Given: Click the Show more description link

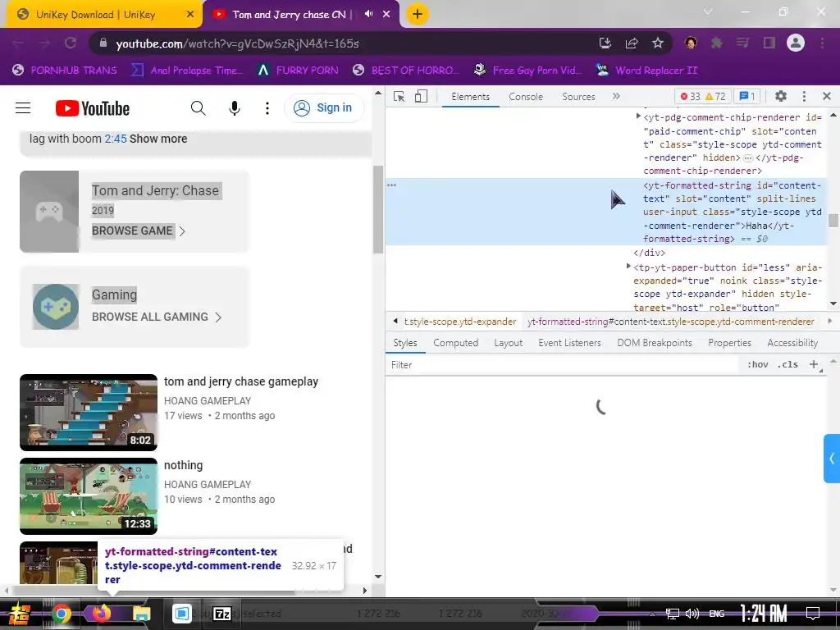Looking at the screenshot, I should pos(158,139).
